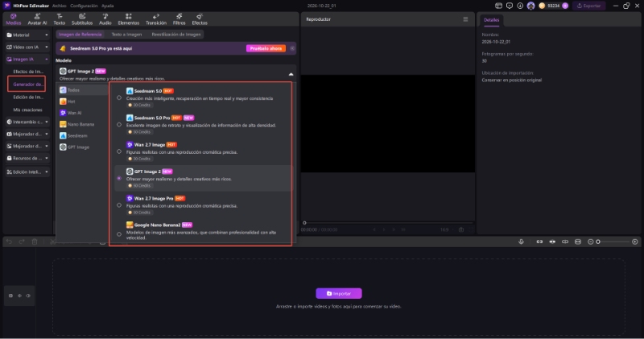Select the Transición toolbar icon

pos(156,19)
